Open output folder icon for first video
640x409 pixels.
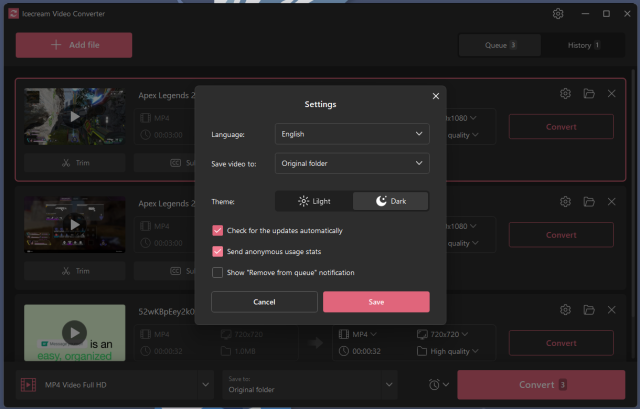pyautogui.click(x=589, y=93)
